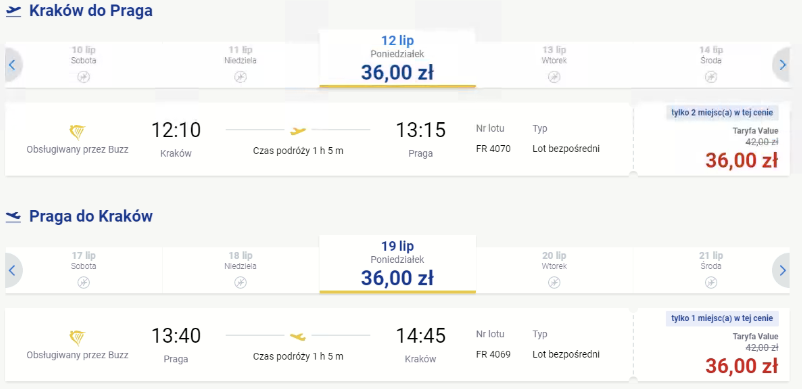Open flight card departing Kraków at 12:10
This screenshot has height=389, width=802.
click(317, 140)
